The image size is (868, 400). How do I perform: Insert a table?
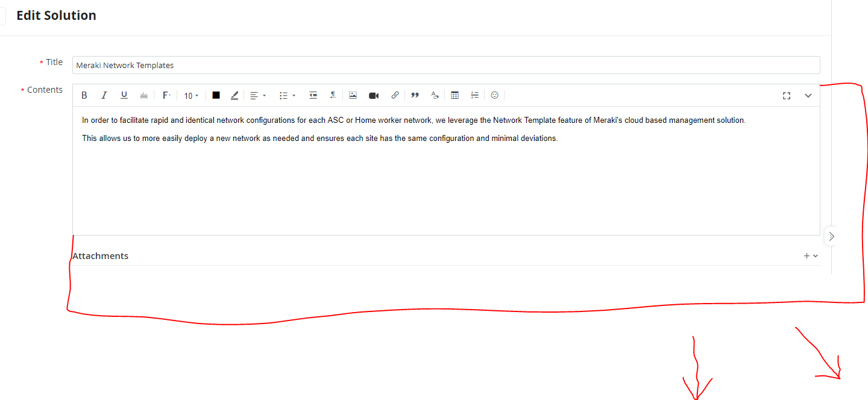tap(455, 95)
